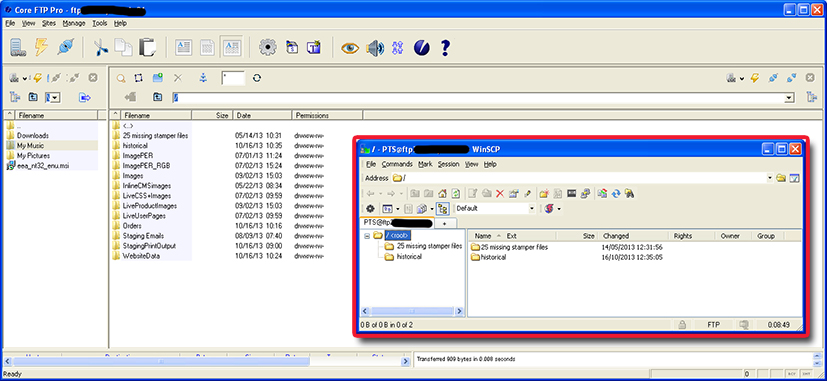The width and height of the screenshot is (827, 381).
Task: Open the remote pane right-side site icon dropdown
Action: [742, 79]
